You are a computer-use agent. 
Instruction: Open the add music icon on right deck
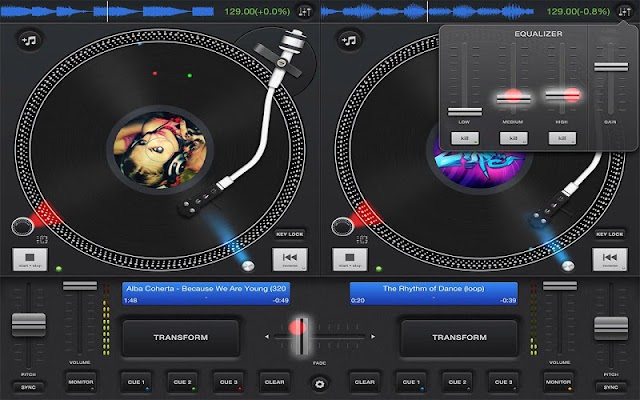(x=349, y=40)
